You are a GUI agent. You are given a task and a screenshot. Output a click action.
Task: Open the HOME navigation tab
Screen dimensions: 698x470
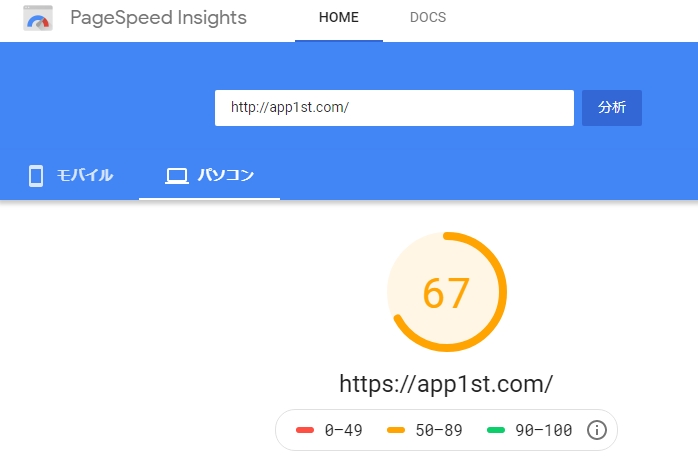(x=339, y=17)
